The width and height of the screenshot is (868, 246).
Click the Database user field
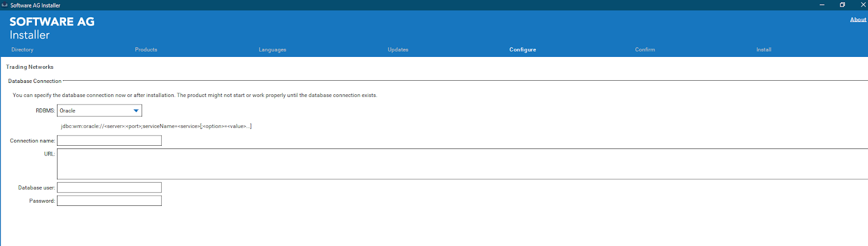click(x=109, y=187)
